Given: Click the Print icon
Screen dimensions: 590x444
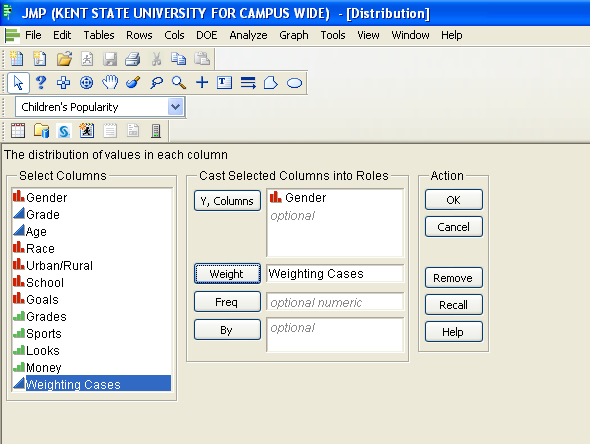Looking at the screenshot, I should pos(133,59).
